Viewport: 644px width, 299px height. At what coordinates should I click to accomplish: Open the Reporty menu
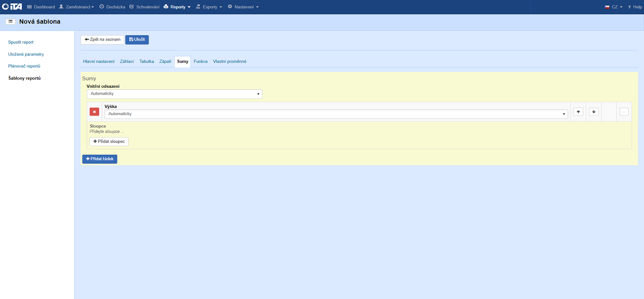(177, 7)
